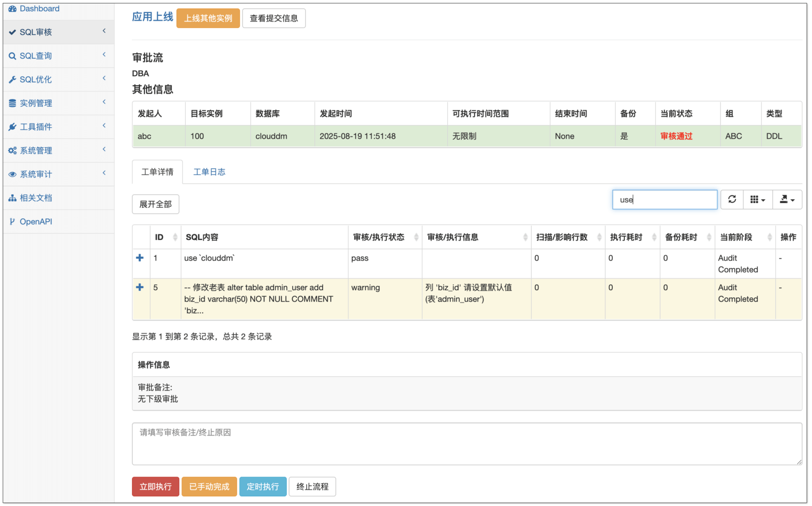Image resolution: width=812 pixels, height=506 pixels.
Task: Expand row 5 details with plus icon
Action: click(x=140, y=287)
